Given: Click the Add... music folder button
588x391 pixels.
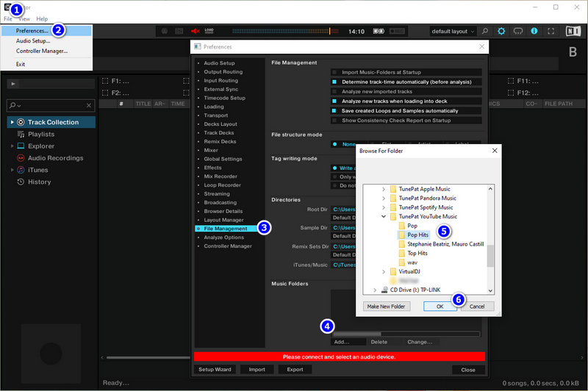Looking at the screenshot, I should pos(348,342).
